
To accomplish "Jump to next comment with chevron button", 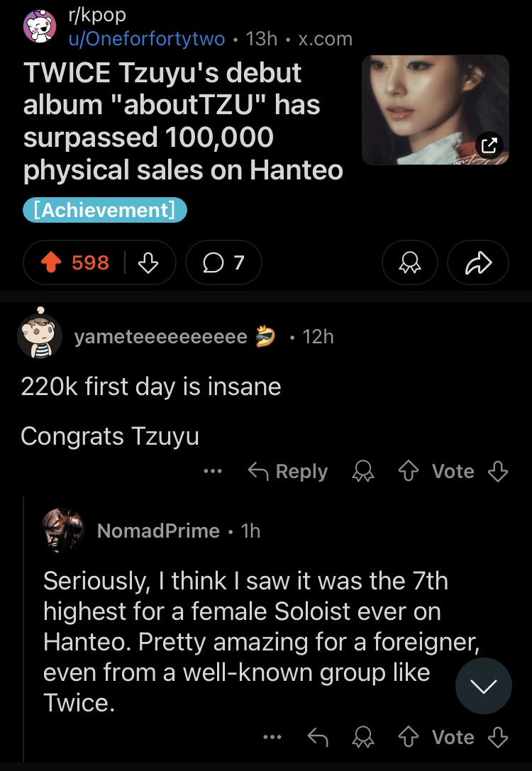I will (483, 685).
